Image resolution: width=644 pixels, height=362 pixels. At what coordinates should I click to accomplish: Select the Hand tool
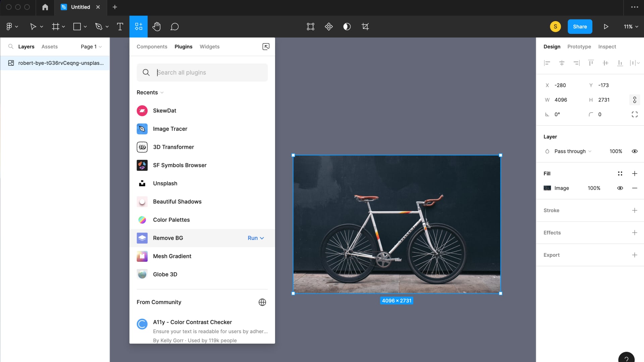point(156,26)
